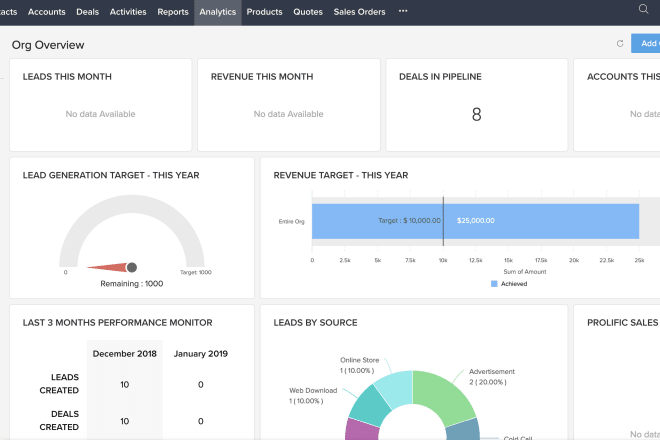Go to the Activities tab
Viewport: 660px width, 440px height.
pyautogui.click(x=128, y=12)
